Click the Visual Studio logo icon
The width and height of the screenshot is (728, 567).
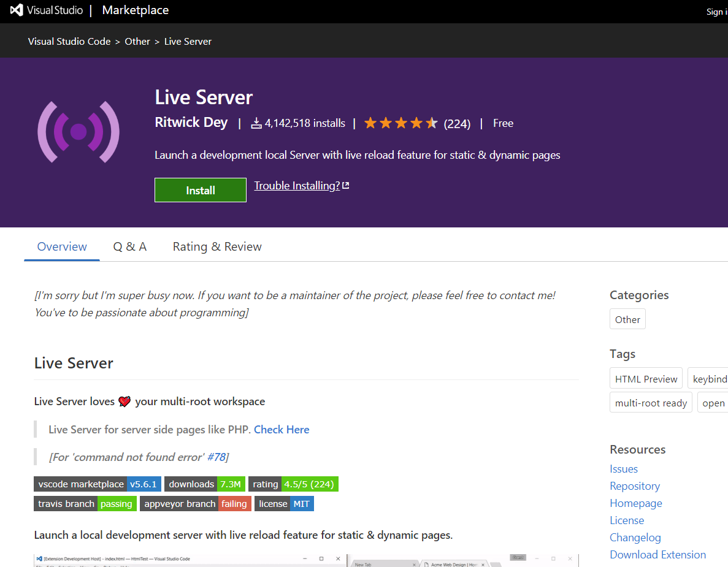pos(17,10)
